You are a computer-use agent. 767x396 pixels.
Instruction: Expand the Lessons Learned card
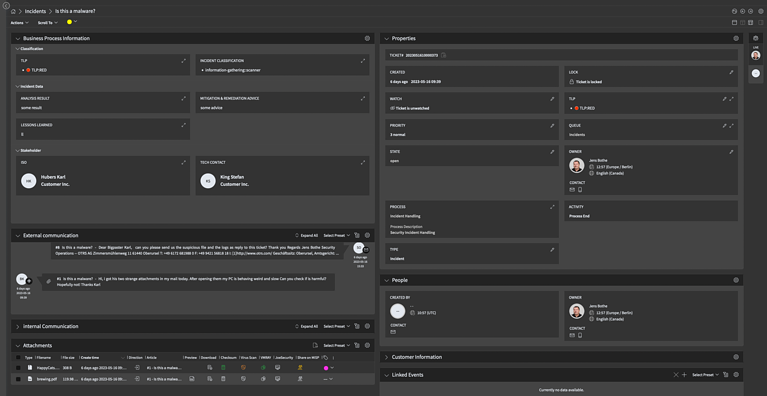pyautogui.click(x=183, y=125)
